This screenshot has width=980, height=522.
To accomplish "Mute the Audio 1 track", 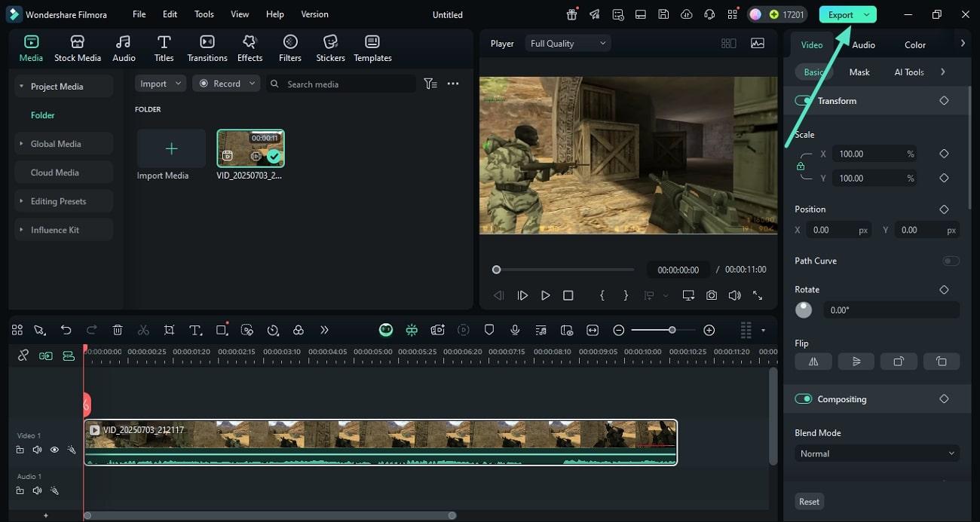I will click(x=37, y=490).
